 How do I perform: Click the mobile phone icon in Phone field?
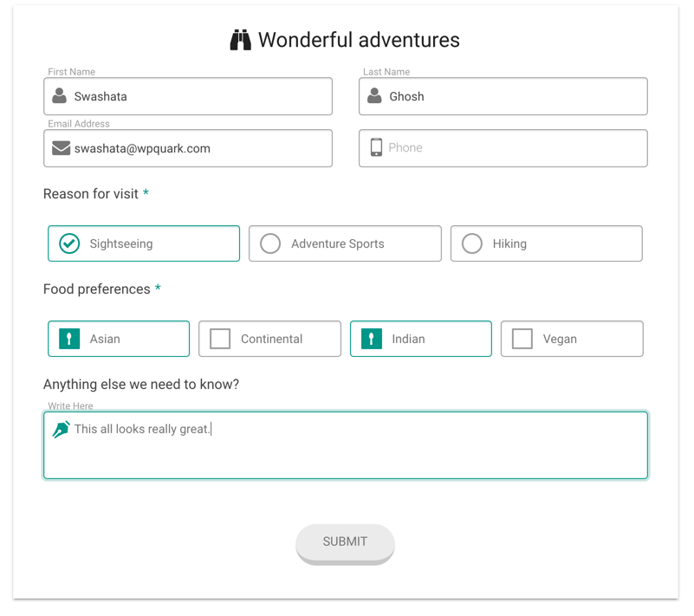[376, 147]
